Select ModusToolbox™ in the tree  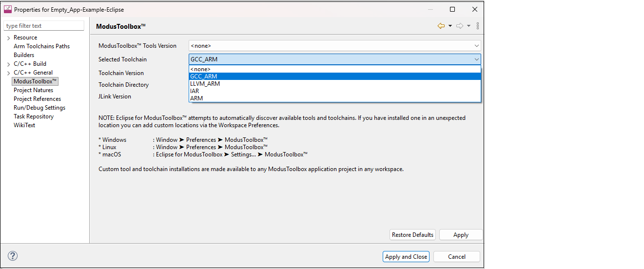click(x=36, y=81)
